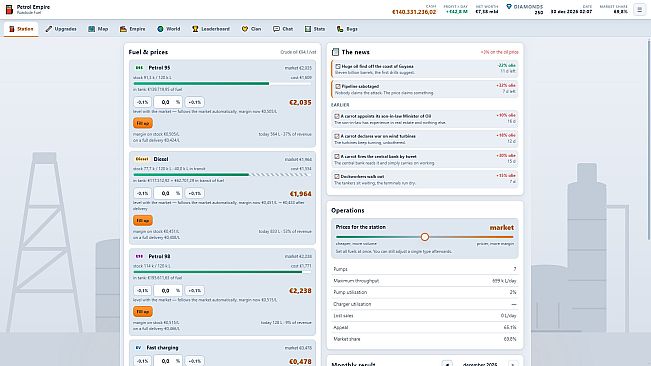Click icon beside central bank news
This screenshot has height=366, width=651.
tap(337, 156)
